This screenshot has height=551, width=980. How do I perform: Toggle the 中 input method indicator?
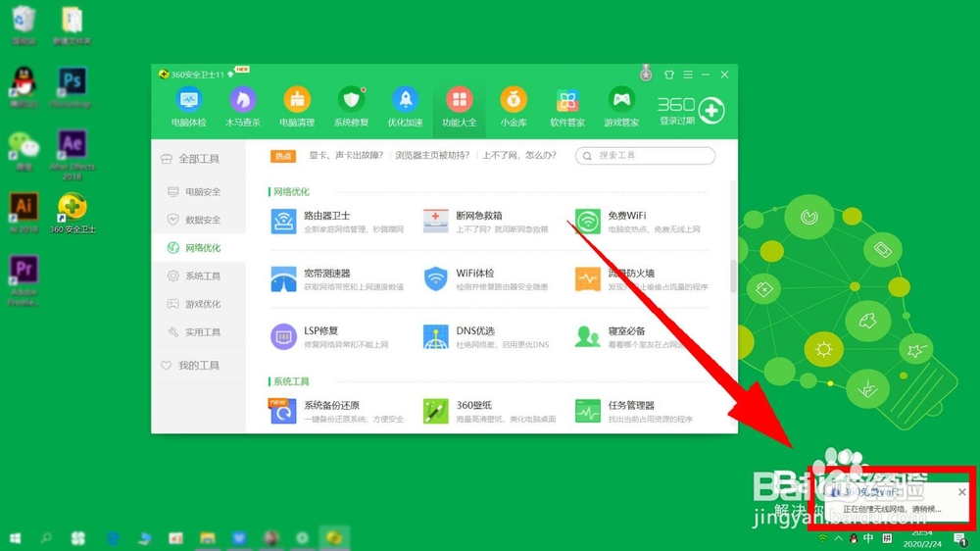pos(868,538)
